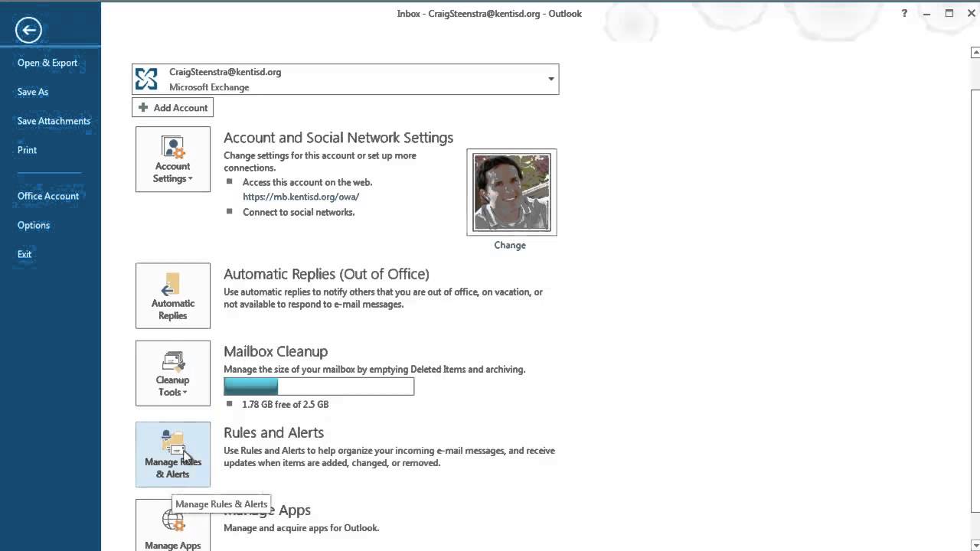This screenshot has height=551, width=980.
Task: Open Manage Apps button
Action: coord(173,526)
